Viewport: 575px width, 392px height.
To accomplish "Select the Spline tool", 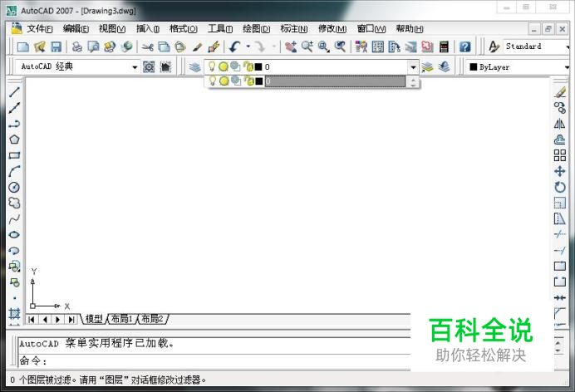I will pos(14,219).
